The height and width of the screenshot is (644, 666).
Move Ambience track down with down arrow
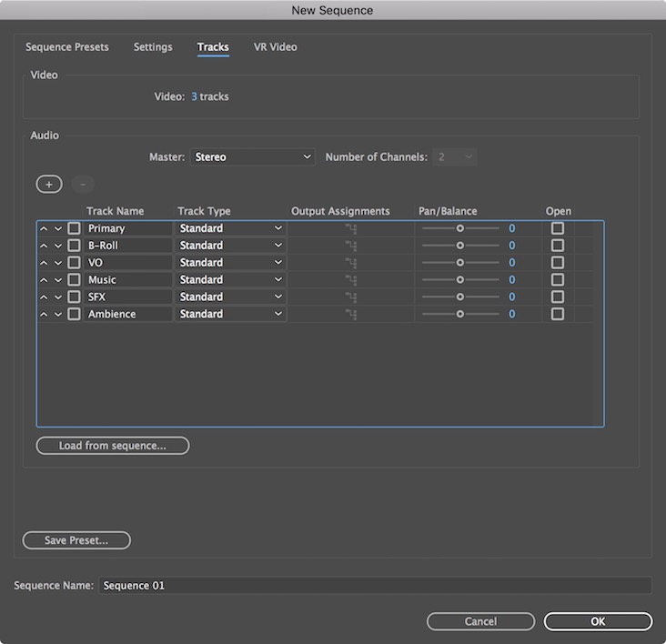click(x=58, y=314)
